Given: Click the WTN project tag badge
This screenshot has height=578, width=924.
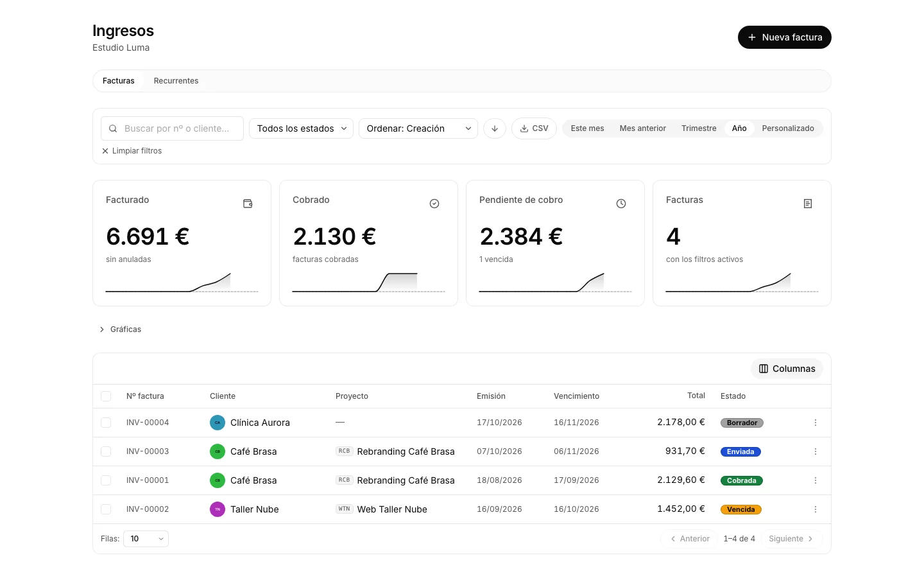Looking at the screenshot, I should pos(345,509).
